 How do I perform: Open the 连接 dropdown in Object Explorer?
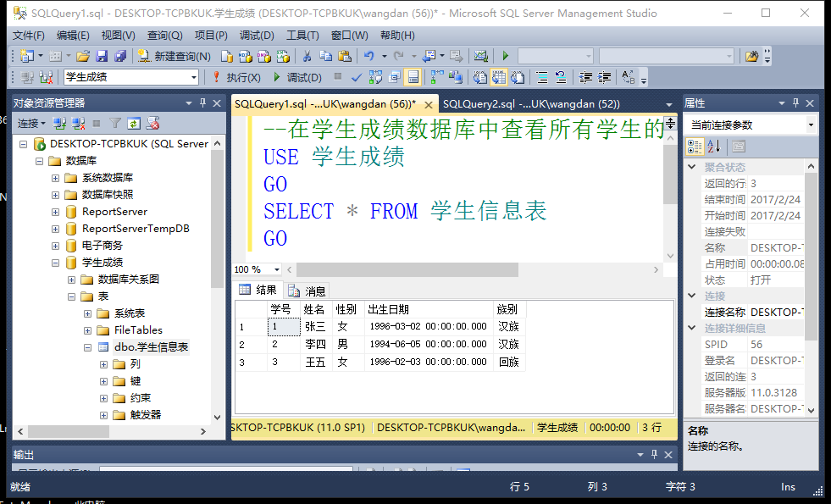click(x=31, y=124)
